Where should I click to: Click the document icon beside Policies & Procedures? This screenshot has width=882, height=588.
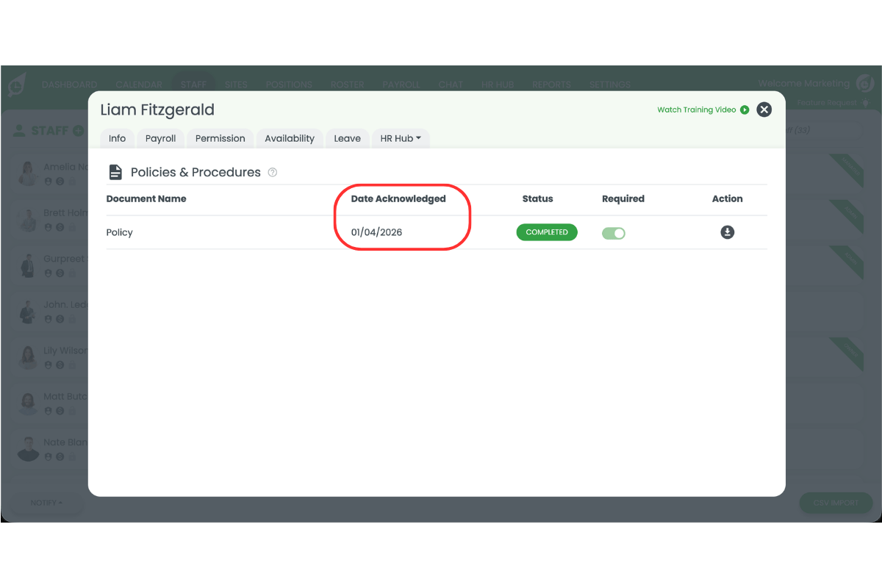pyautogui.click(x=115, y=171)
